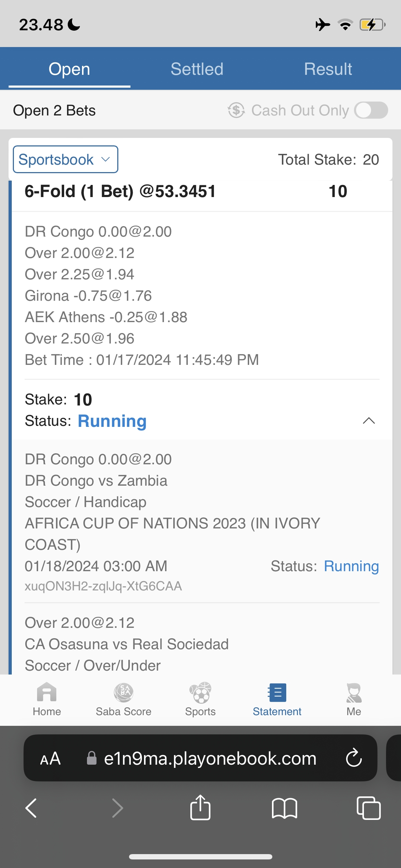Tap the 6-Fold (1 Bet) header
The image size is (401, 868).
120,191
